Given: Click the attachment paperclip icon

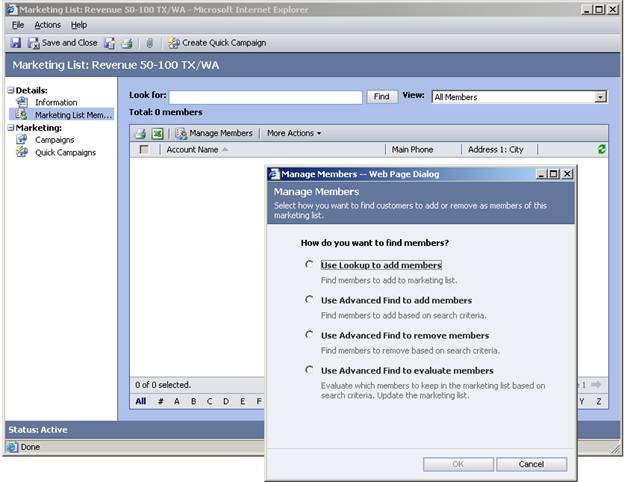Looking at the screenshot, I should (x=150, y=43).
